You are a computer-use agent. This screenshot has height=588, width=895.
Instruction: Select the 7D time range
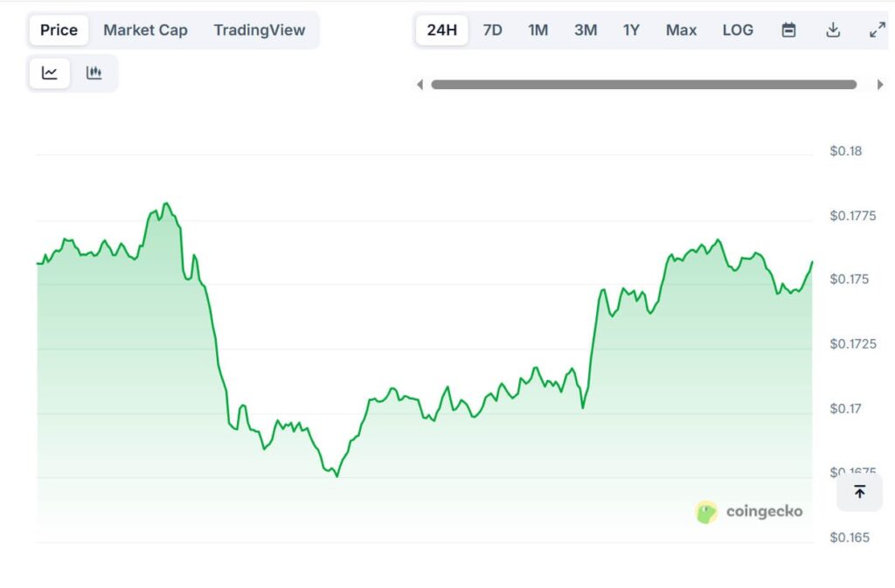492,29
